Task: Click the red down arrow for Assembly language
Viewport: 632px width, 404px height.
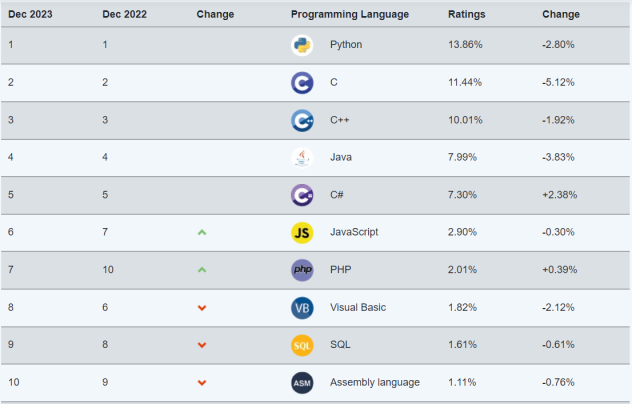Action: pyautogui.click(x=202, y=382)
